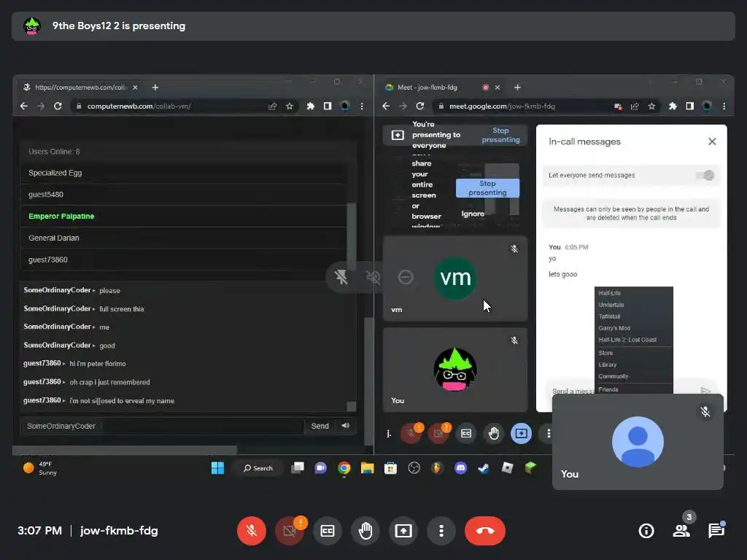This screenshot has width=747, height=560.
Task: Open chat with everyone icon
Action: pyautogui.click(x=716, y=531)
